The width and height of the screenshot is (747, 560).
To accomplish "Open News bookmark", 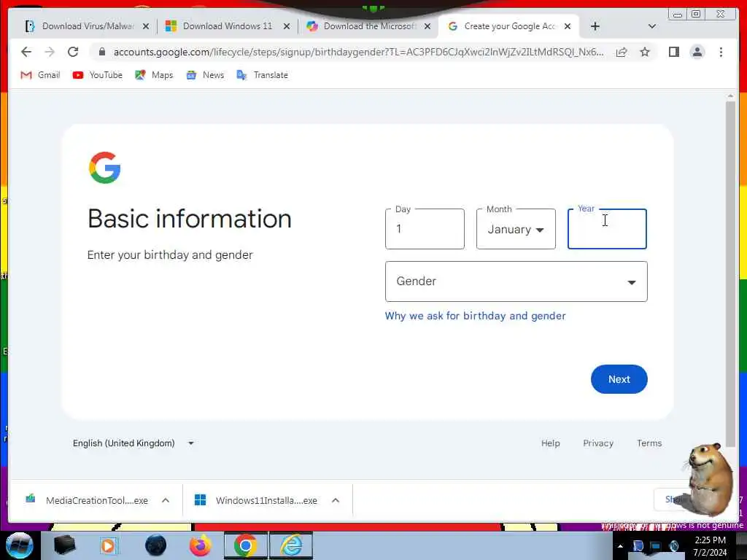I will (205, 75).
